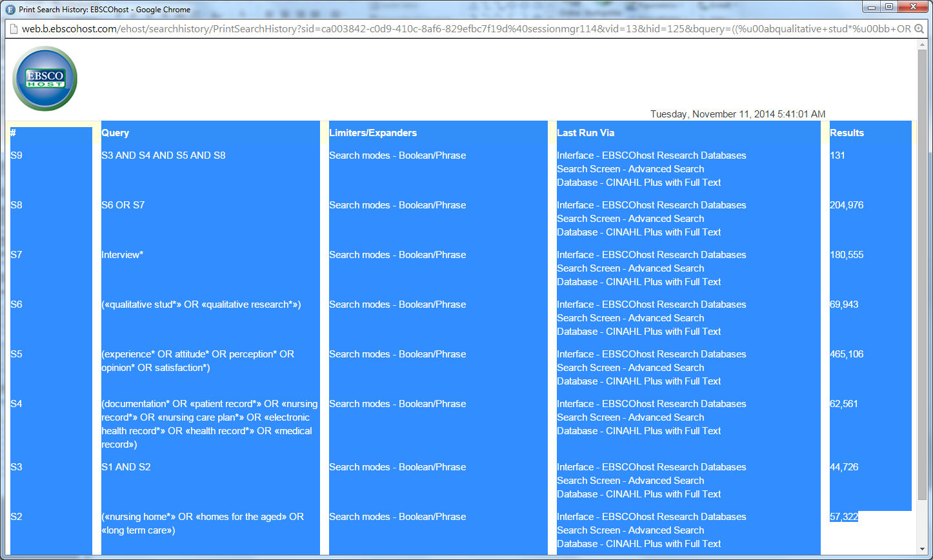This screenshot has width=933, height=560.
Task: Click 'Search modes - Boolean/Phrase' in S7 row
Action: [x=397, y=255]
